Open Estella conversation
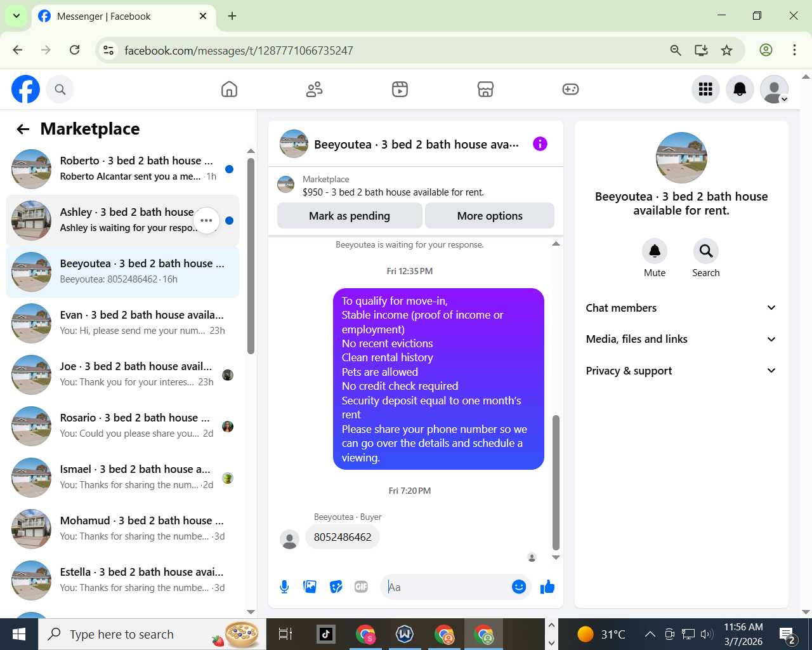 122,580
